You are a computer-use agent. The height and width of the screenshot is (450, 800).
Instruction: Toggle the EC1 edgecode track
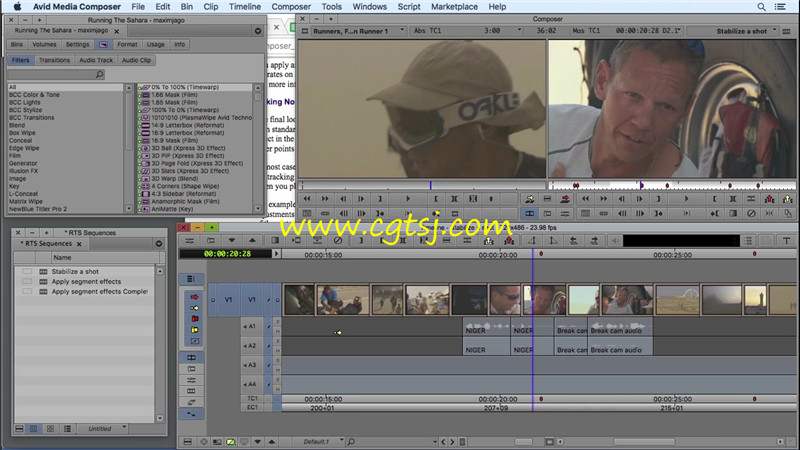pos(253,408)
